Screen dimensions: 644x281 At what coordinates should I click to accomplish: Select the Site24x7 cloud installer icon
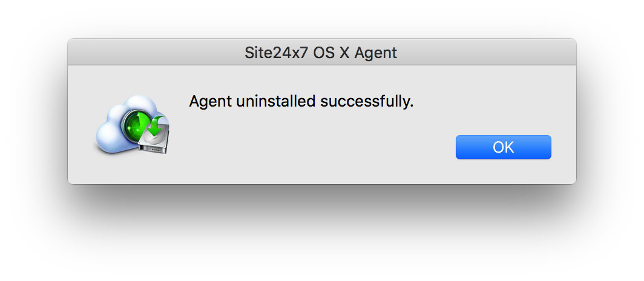(133, 125)
